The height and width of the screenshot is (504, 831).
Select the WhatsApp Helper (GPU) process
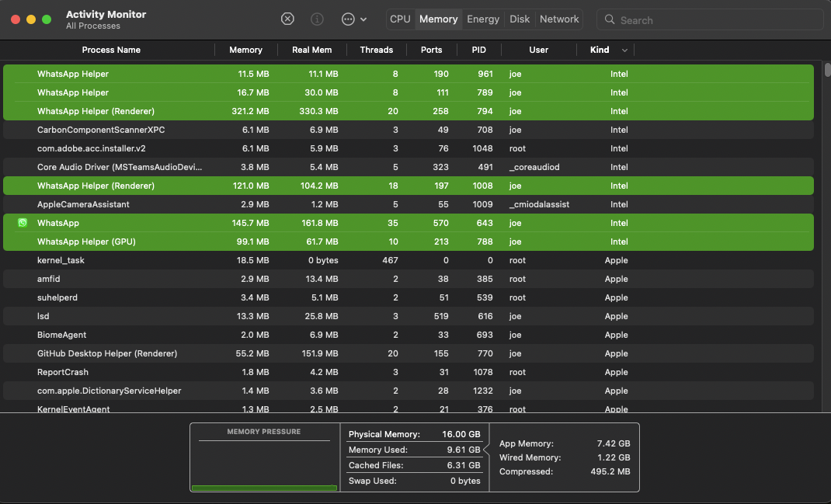click(x=408, y=242)
